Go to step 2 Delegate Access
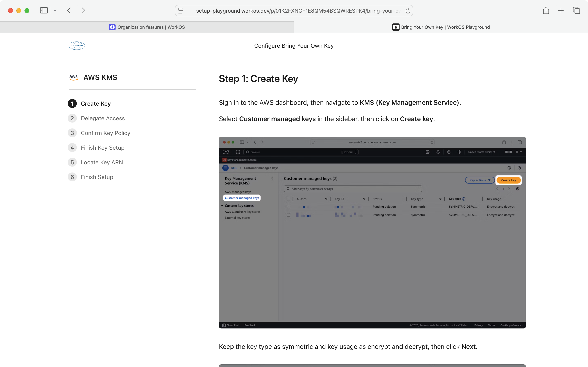588x367 pixels. (102, 118)
